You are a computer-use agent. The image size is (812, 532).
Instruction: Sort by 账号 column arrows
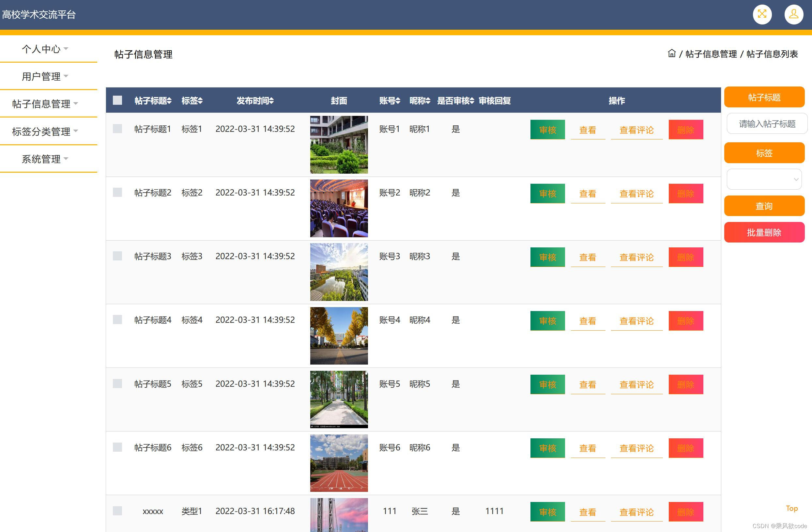[x=398, y=101]
